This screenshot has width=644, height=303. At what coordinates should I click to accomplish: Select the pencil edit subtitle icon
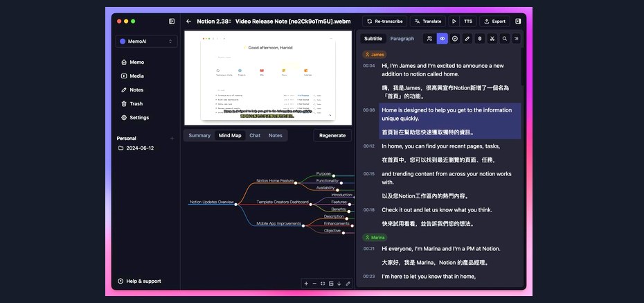click(467, 39)
